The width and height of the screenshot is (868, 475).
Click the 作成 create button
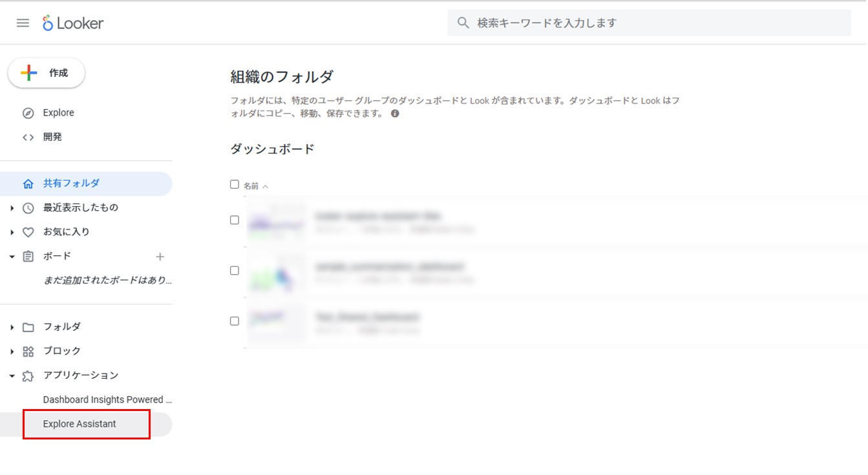[46, 73]
